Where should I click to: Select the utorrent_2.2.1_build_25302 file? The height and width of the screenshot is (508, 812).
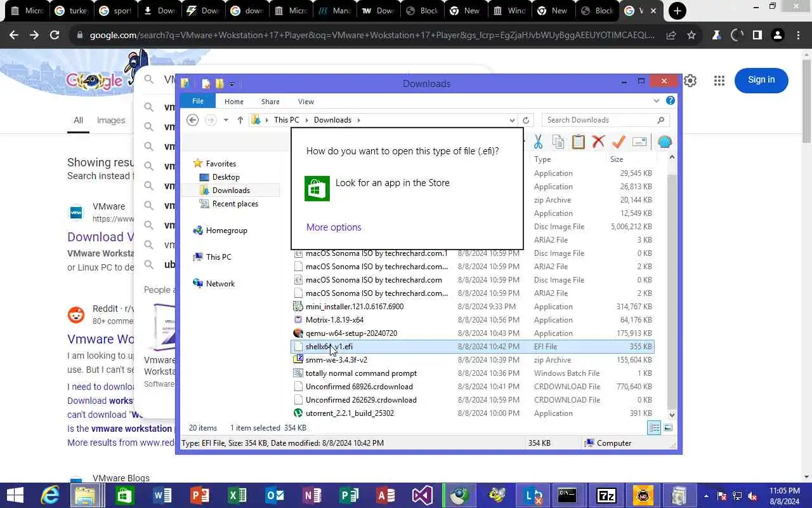(x=473, y=413)
